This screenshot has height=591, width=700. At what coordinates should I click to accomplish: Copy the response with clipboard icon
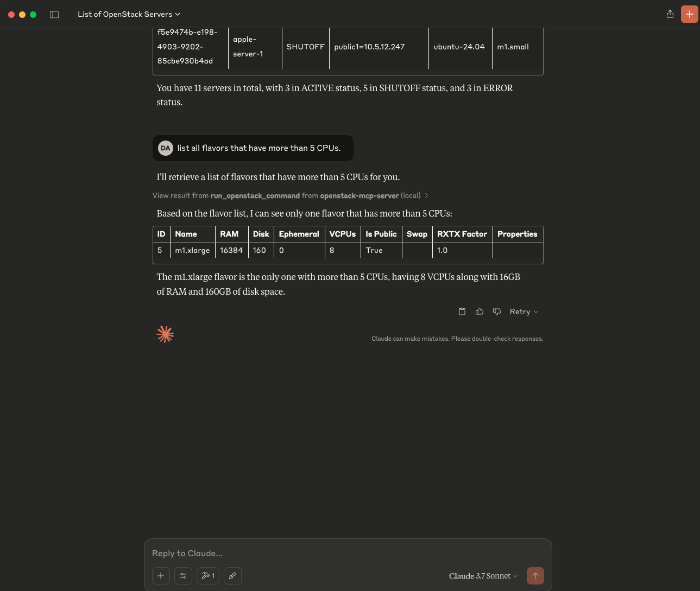[x=462, y=312]
